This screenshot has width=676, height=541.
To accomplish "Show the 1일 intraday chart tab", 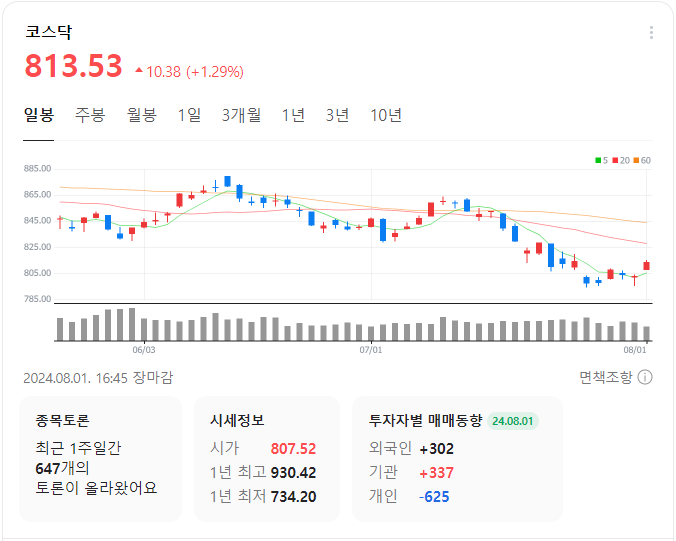I will click(x=189, y=115).
